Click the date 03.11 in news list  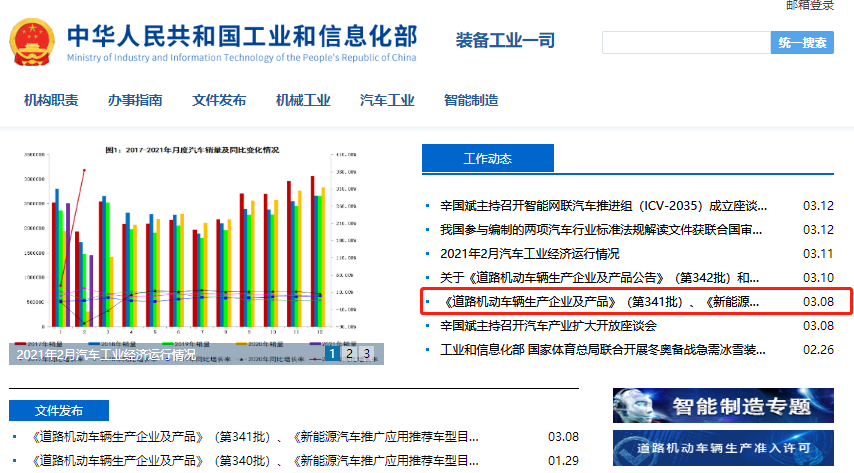(x=818, y=254)
